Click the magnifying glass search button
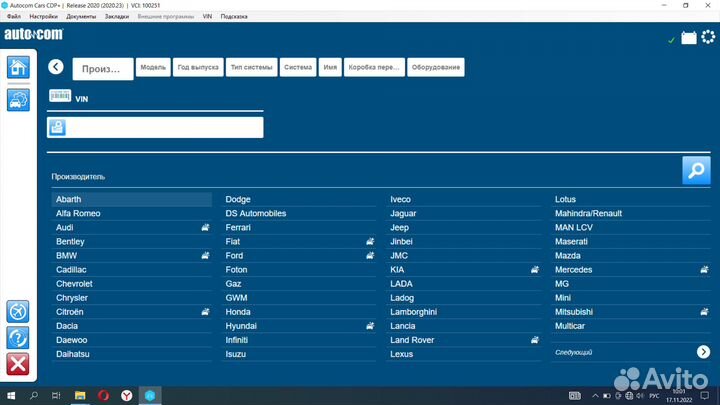The width and height of the screenshot is (720, 405). coord(696,170)
